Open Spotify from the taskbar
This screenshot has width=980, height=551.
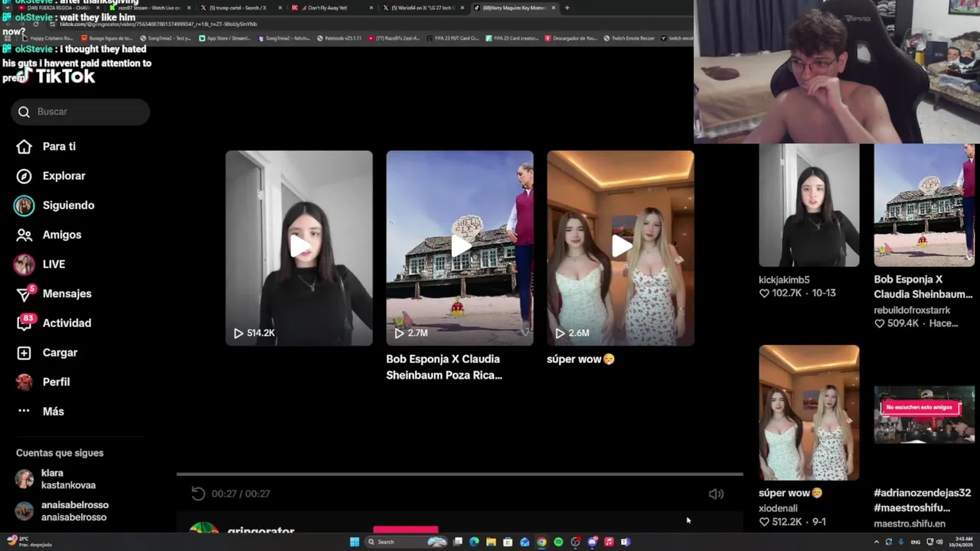pyautogui.click(x=558, y=542)
